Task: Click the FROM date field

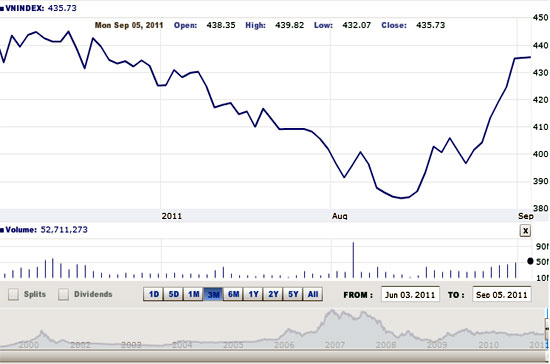Action: (410, 295)
